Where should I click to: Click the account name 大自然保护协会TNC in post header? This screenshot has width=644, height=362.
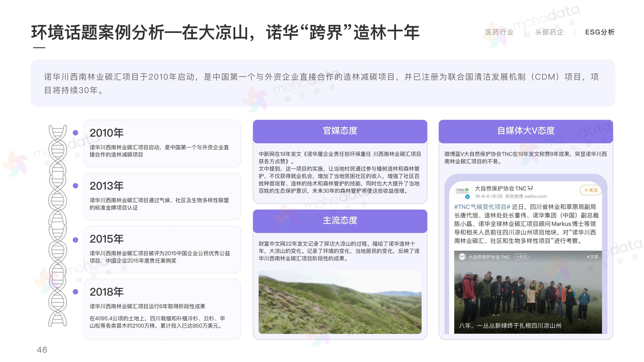tap(501, 189)
